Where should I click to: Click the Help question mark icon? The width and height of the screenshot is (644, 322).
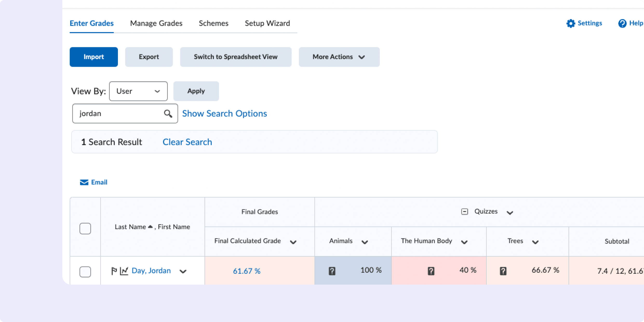[622, 23]
